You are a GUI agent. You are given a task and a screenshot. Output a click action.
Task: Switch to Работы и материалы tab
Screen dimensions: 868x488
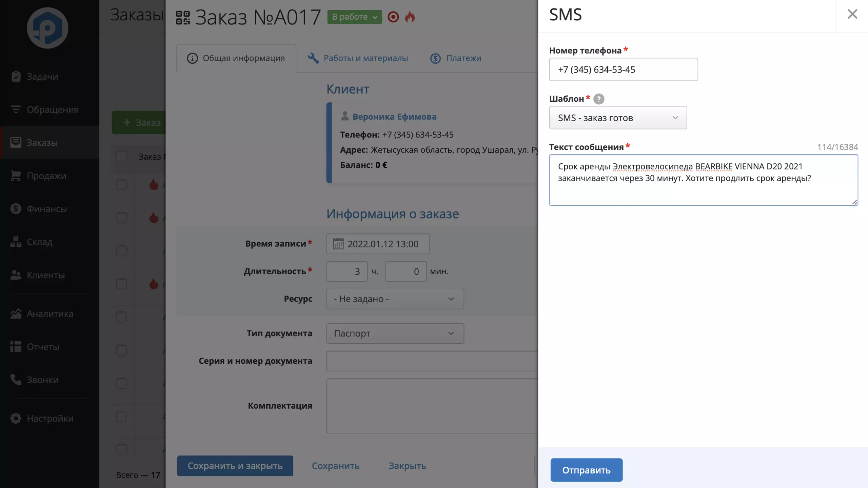pyautogui.click(x=358, y=58)
